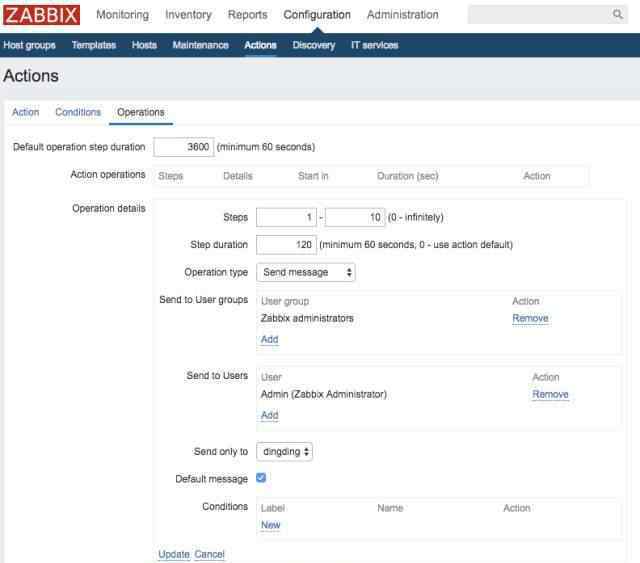Click the Cancel link
This screenshot has width=640, height=563.
pos(209,554)
